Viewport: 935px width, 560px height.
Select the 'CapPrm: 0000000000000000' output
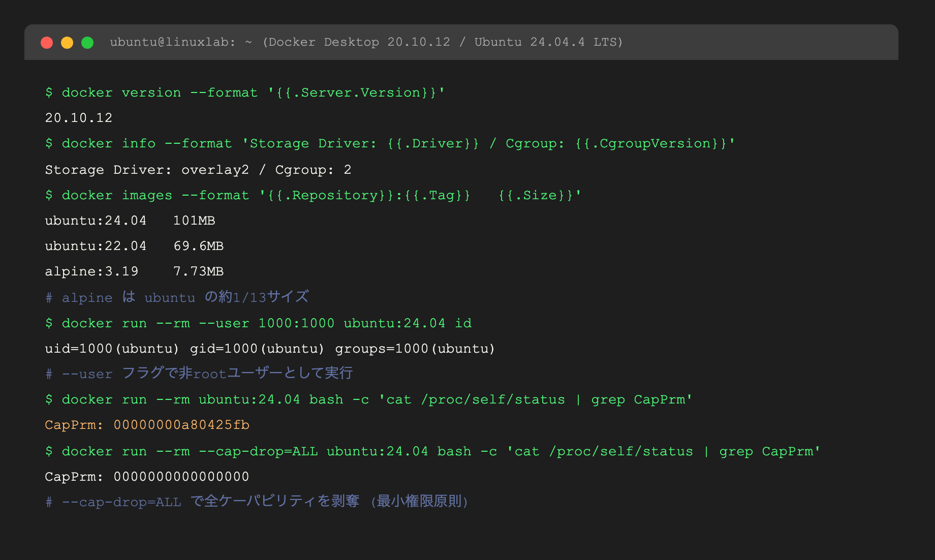[x=147, y=477]
